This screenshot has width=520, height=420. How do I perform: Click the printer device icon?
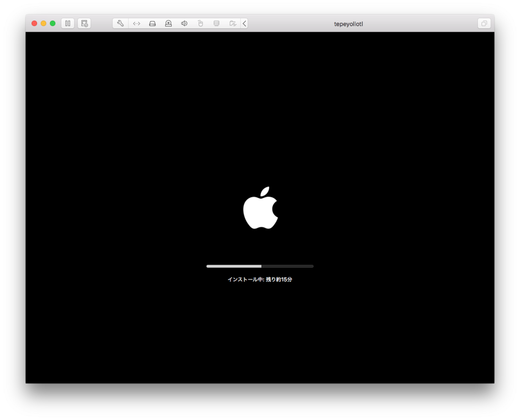click(216, 23)
